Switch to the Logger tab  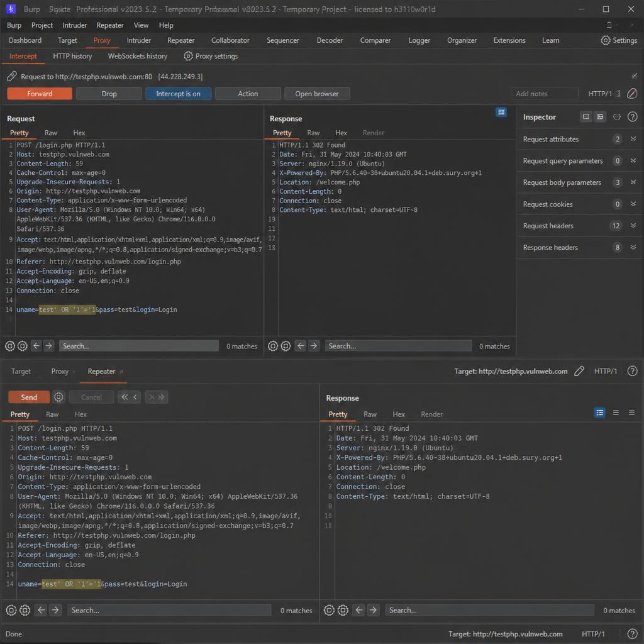pos(419,40)
